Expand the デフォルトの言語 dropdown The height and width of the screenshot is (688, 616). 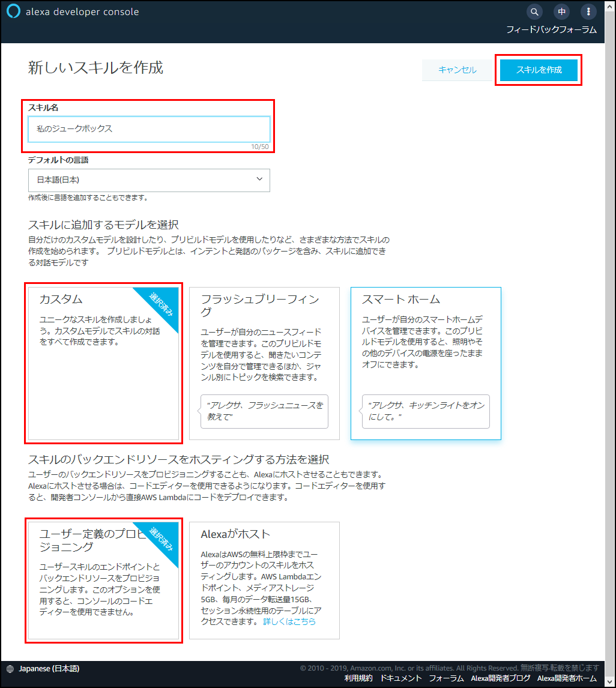(x=149, y=180)
